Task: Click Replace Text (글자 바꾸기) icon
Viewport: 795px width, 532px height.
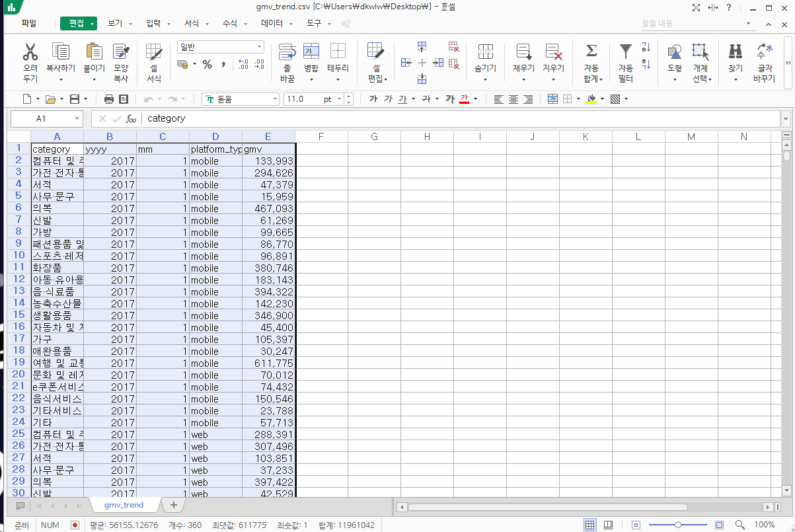Action: [765, 52]
